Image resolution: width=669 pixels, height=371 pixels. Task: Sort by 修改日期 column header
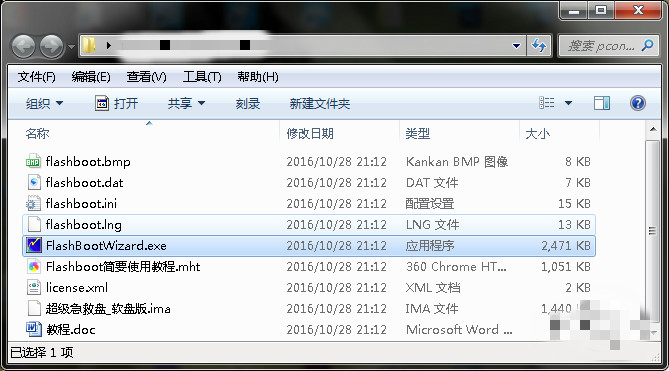(x=310, y=134)
